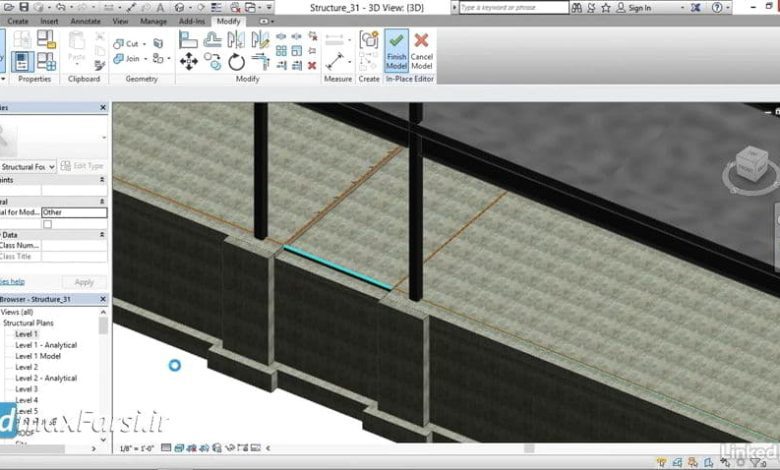Click the Help question mark icon
Image resolution: width=780 pixels, height=470 pixels.
click(717, 7)
